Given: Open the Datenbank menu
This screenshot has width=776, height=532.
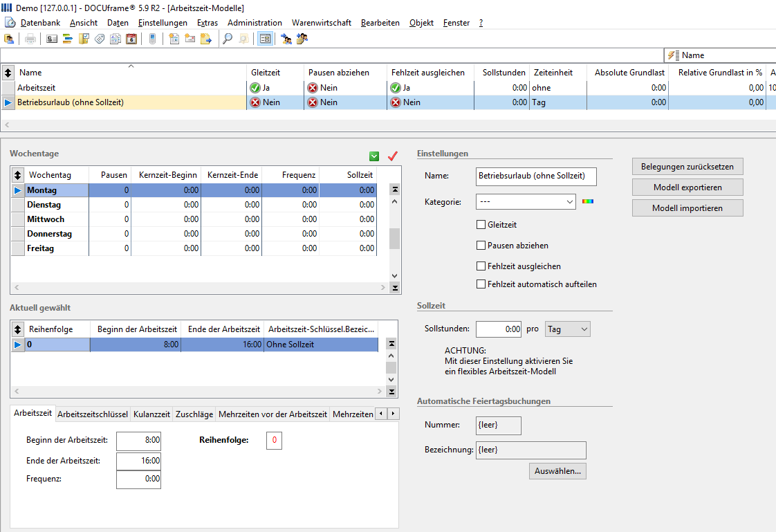Looking at the screenshot, I should (40, 23).
